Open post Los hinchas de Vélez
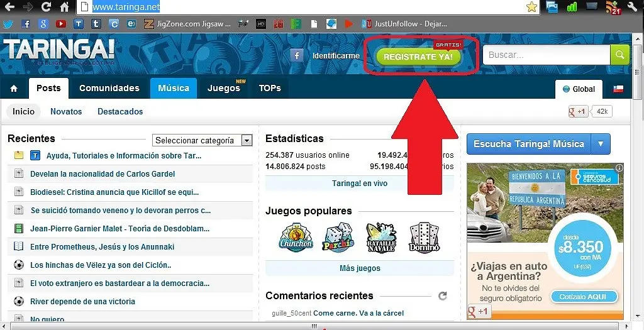 101,265
